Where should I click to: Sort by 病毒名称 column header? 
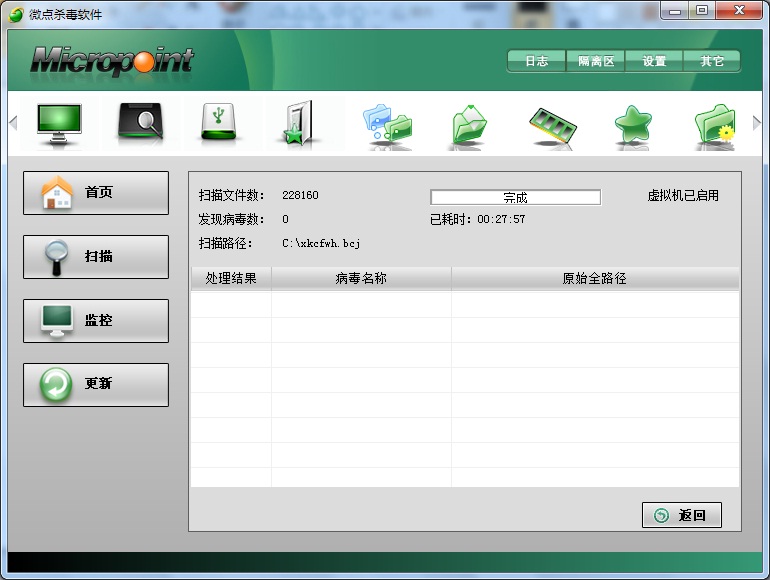(x=361, y=278)
